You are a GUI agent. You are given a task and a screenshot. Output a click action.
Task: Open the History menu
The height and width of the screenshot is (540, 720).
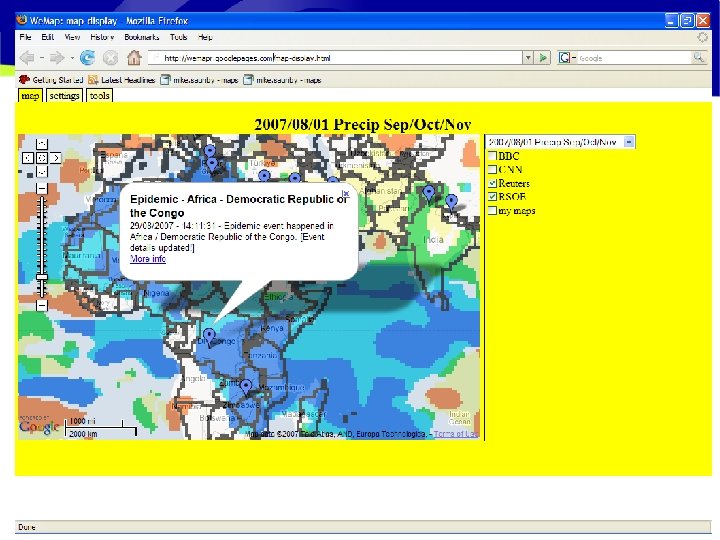(102, 37)
